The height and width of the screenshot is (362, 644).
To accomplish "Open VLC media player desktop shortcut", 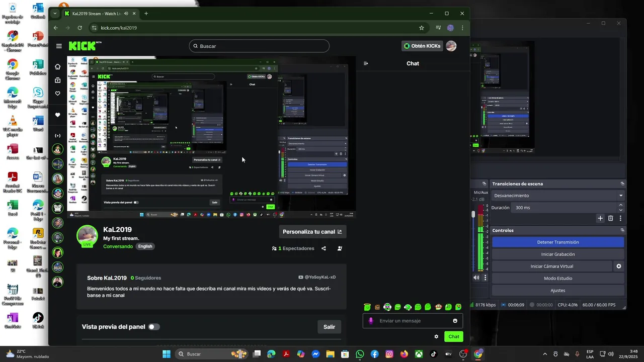I will (x=13, y=126).
